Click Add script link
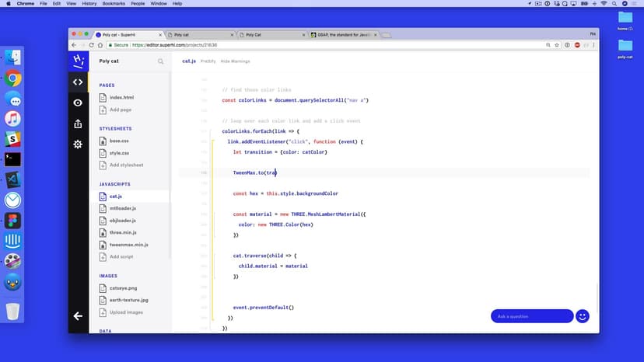The image size is (644, 362). click(121, 256)
